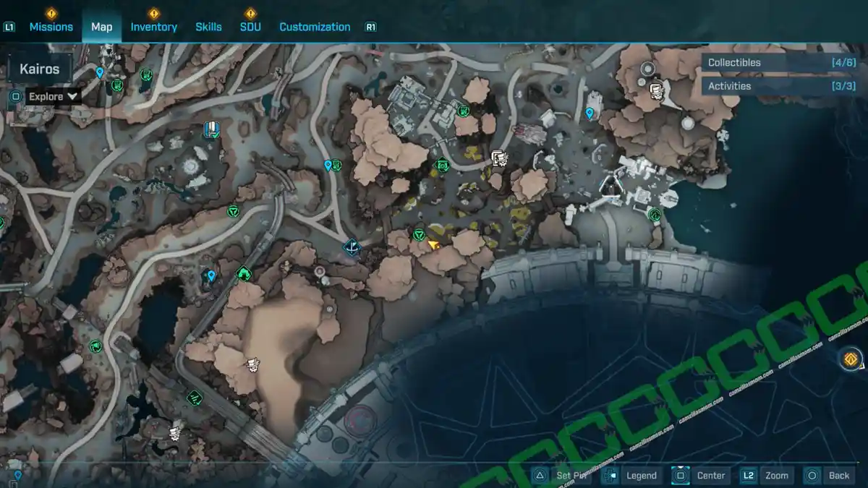Viewport: 868px width, 488px height.
Task: Select the fast travel station with checkmark
Action: pyautogui.click(x=211, y=130)
